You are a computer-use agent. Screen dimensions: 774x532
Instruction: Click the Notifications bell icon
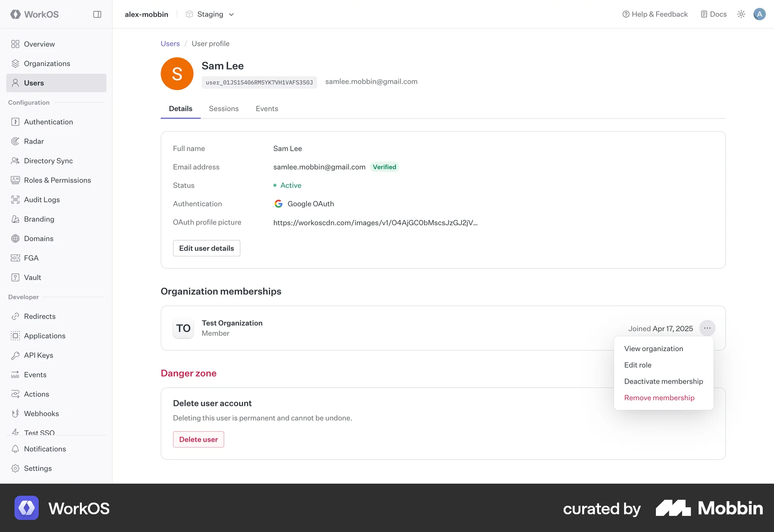(15, 449)
